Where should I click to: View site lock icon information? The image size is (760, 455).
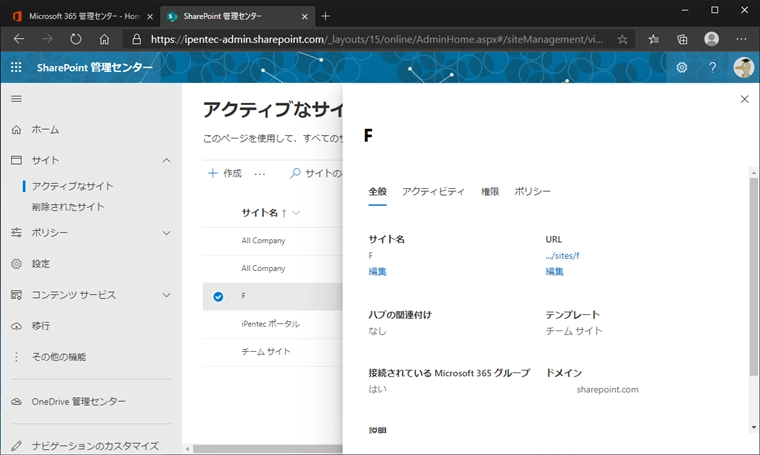pyautogui.click(x=137, y=39)
